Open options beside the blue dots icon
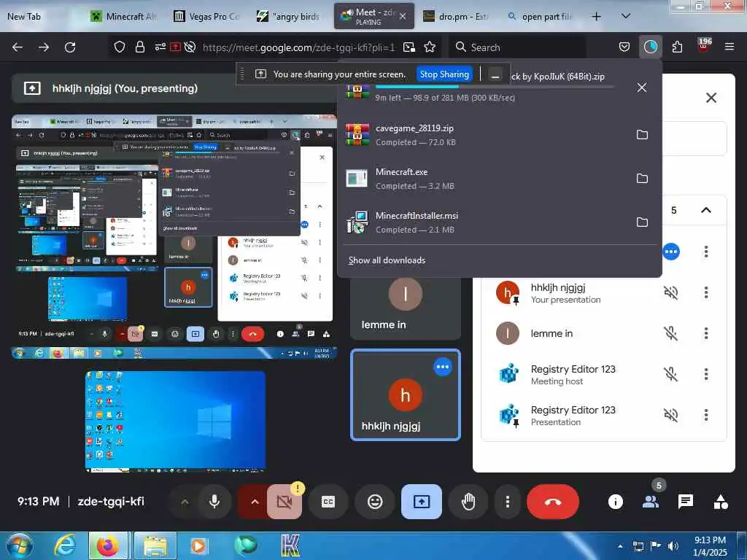747x560 pixels. [706, 252]
